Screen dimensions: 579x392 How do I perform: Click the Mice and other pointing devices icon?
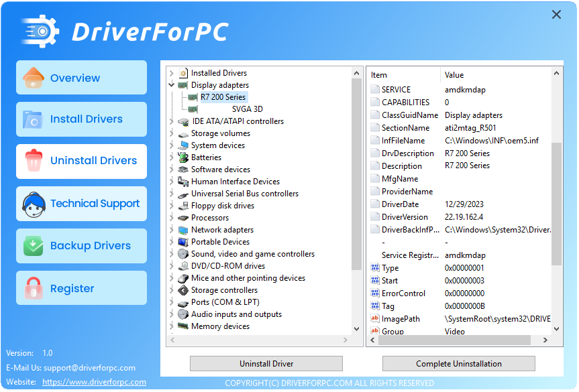pos(183,278)
